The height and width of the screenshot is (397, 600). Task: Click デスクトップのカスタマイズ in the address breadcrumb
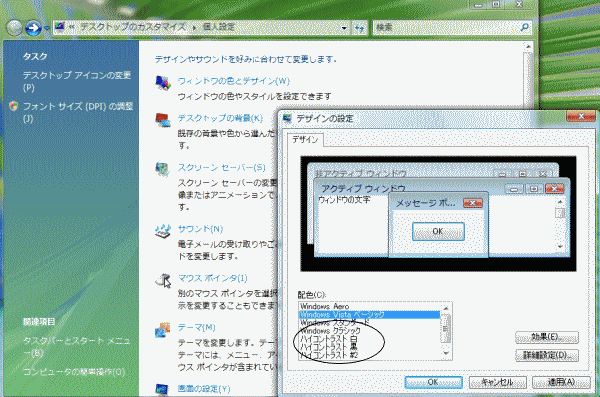tap(133, 27)
